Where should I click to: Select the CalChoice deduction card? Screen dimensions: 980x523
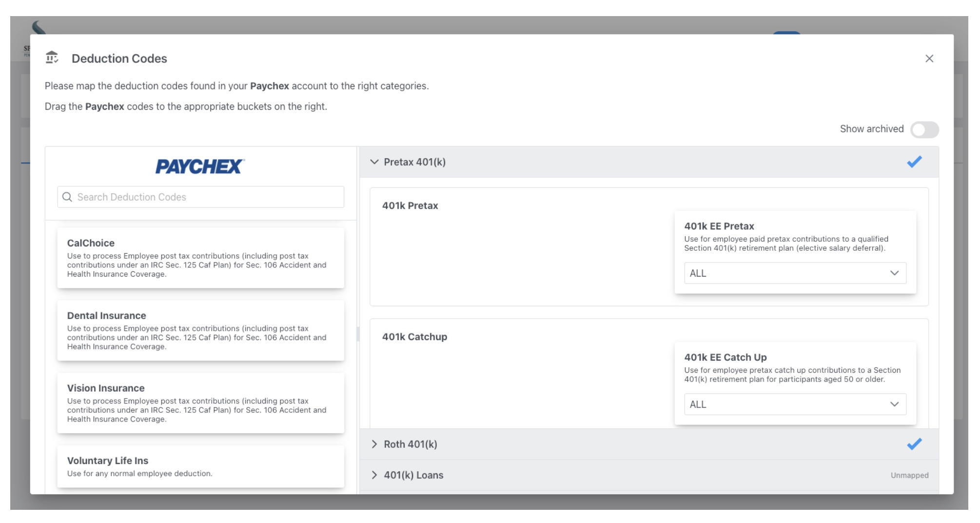[200, 258]
